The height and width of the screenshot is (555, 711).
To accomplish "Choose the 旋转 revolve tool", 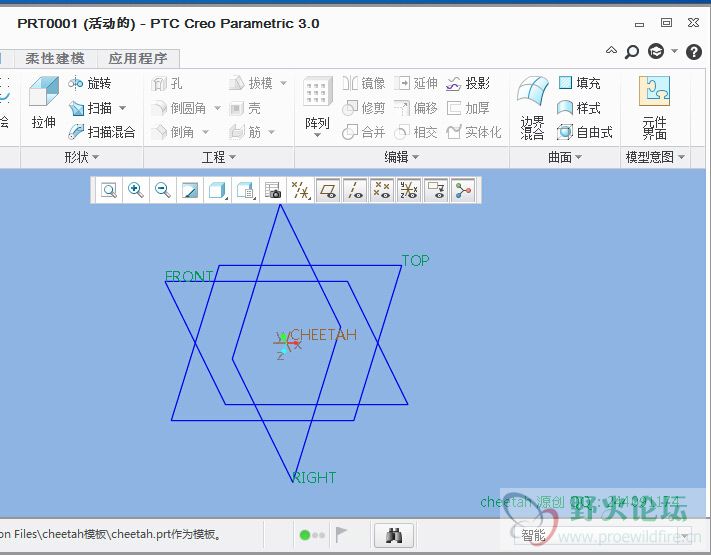I will click(x=90, y=83).
